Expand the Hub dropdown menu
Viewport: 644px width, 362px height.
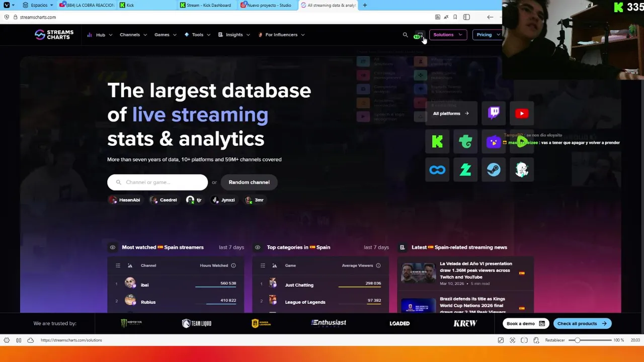100,35
